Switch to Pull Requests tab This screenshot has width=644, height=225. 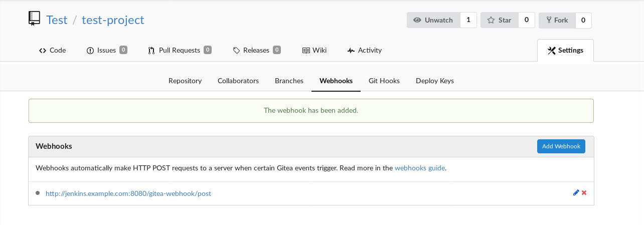[x=179, y=50]
